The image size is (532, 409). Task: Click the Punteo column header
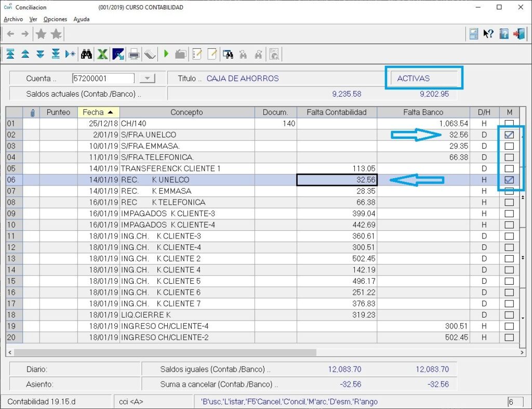coord(59,112)
